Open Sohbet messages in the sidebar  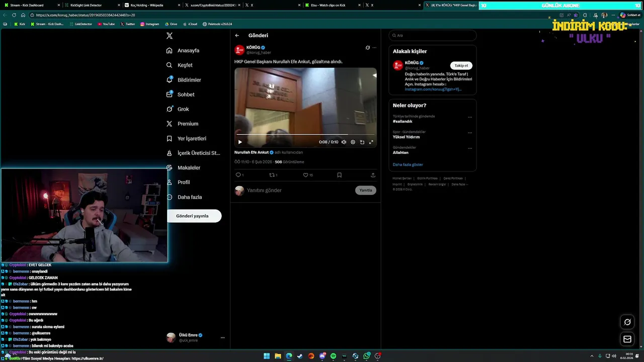180,95
